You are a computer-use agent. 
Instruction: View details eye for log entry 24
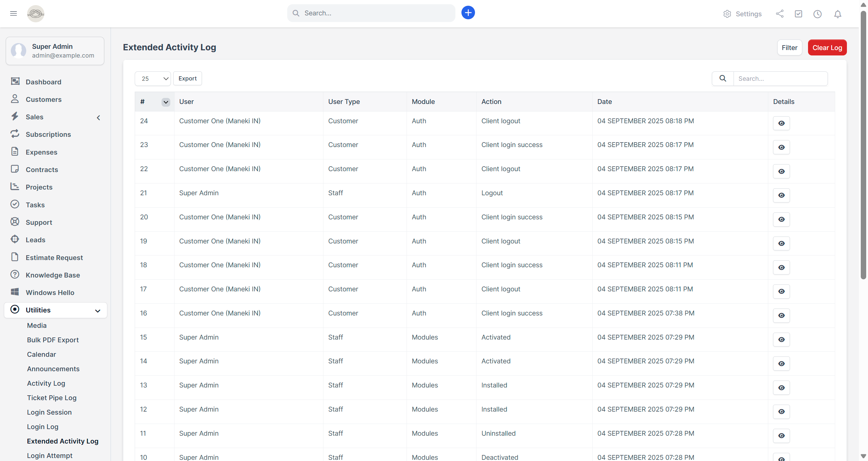[782, 123]
